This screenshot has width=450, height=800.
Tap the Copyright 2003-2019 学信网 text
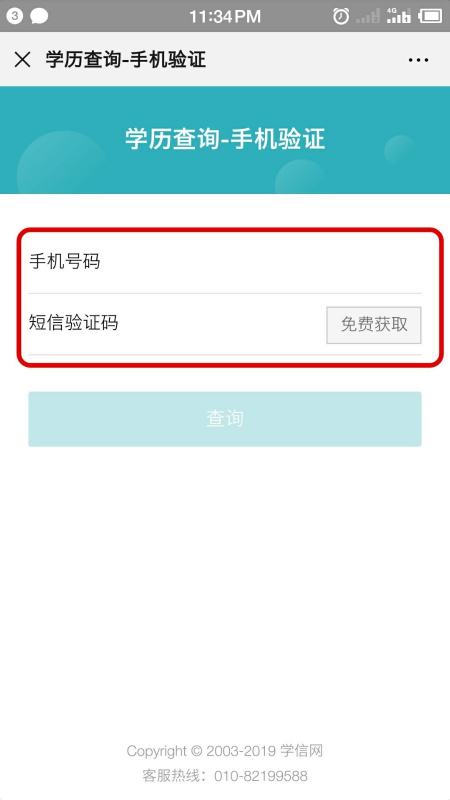[x=225, y=751]
